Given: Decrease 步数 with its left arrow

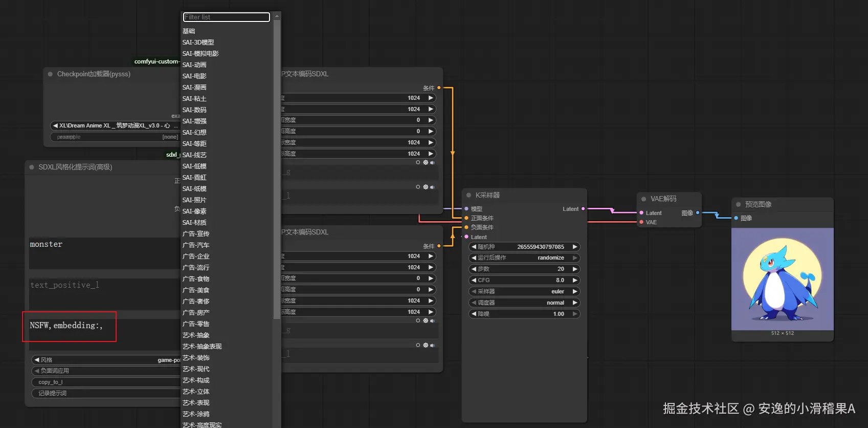Looking at the screenshot, I should pyautogui.click(x=474, y=269).
